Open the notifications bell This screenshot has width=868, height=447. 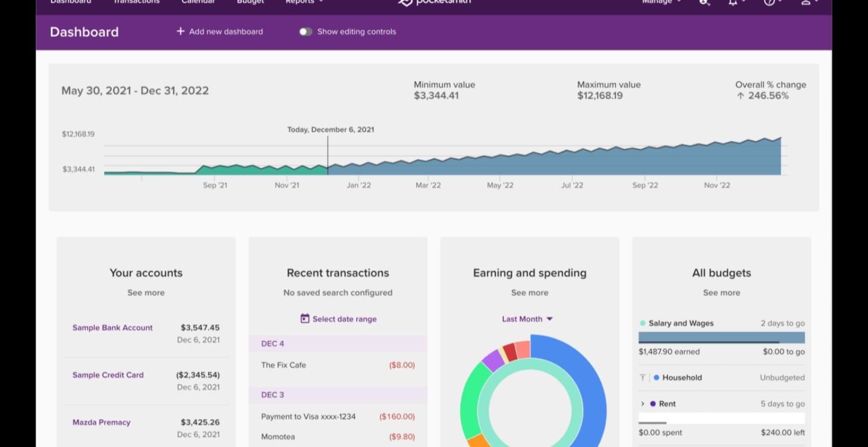732,3
